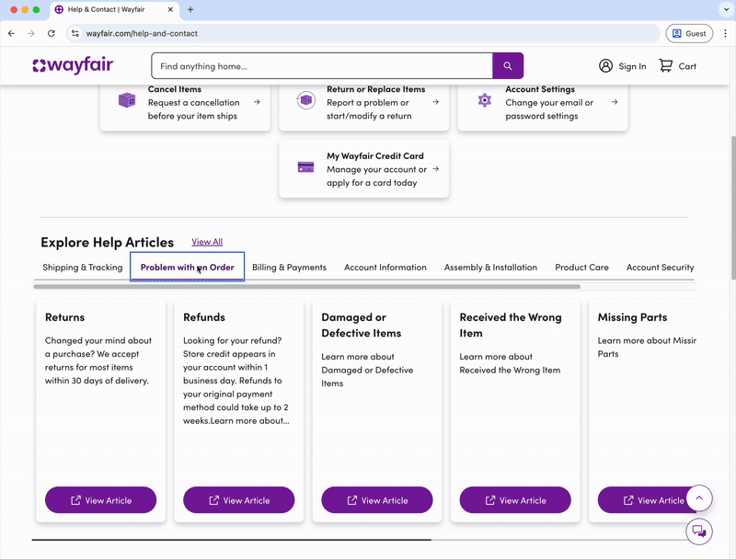Open the shopping Cart icon
Image resolution: width=736 pixels, height=560 pixels.
[666, 66]
